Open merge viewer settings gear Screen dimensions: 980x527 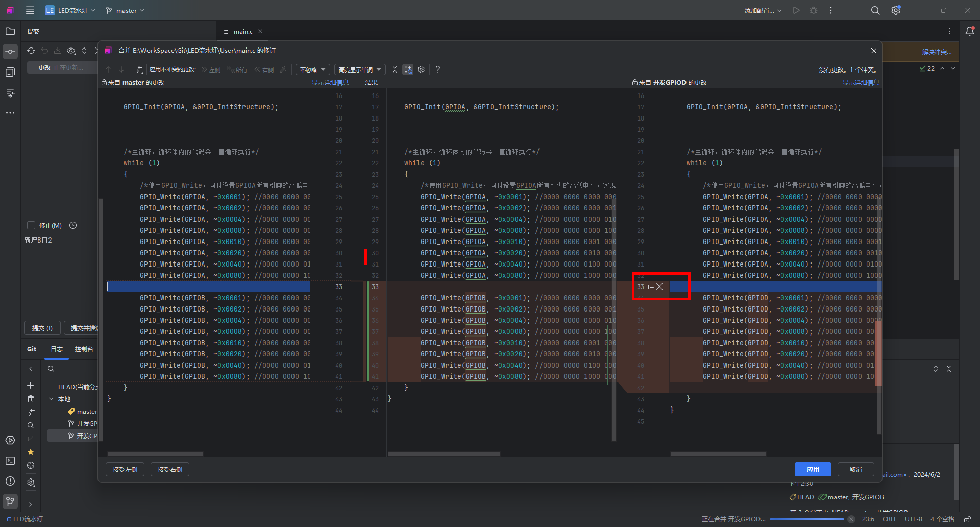tap(421, 69)
